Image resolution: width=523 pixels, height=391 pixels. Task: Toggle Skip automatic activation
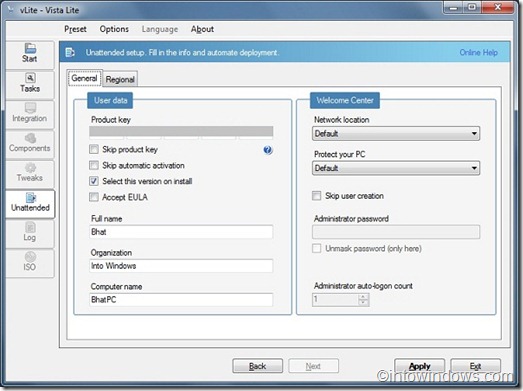pos(94,165)
